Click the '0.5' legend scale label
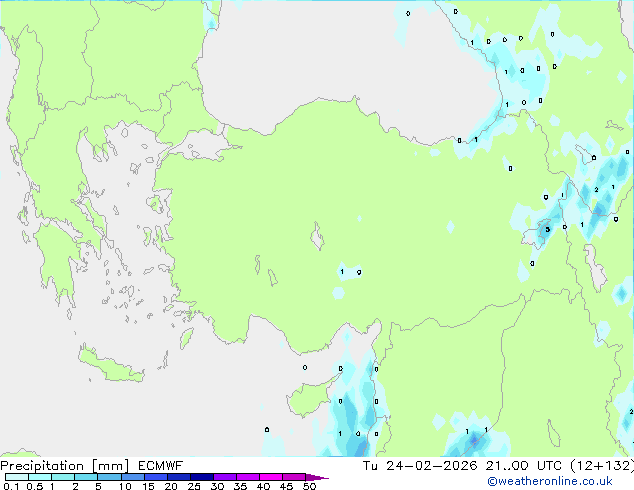Image resolution: width=634 pixels, height=490 pixels. click(35, 486)
